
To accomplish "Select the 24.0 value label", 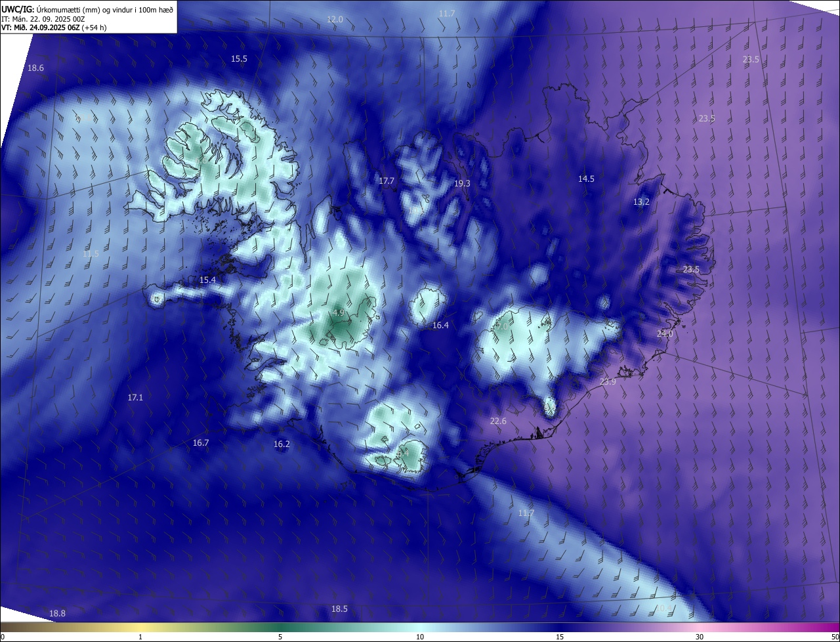I will (665, 334).
